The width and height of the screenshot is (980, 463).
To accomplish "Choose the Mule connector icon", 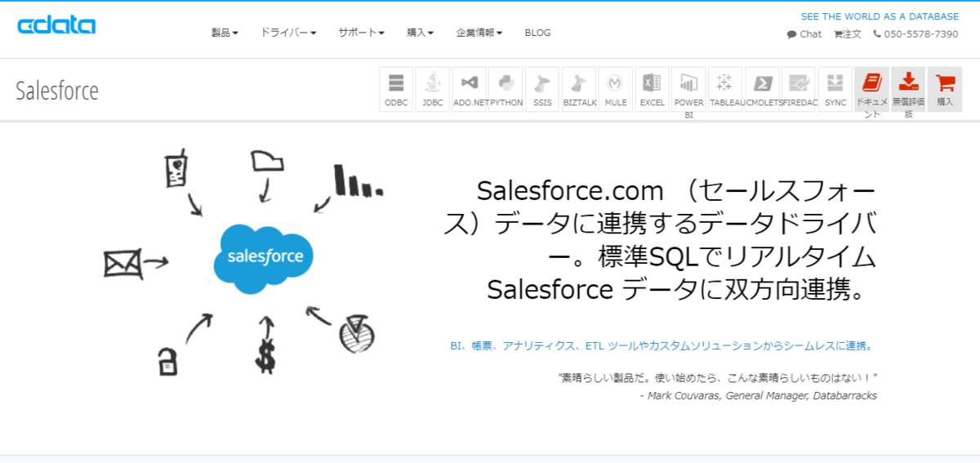I will click(616, 89).
